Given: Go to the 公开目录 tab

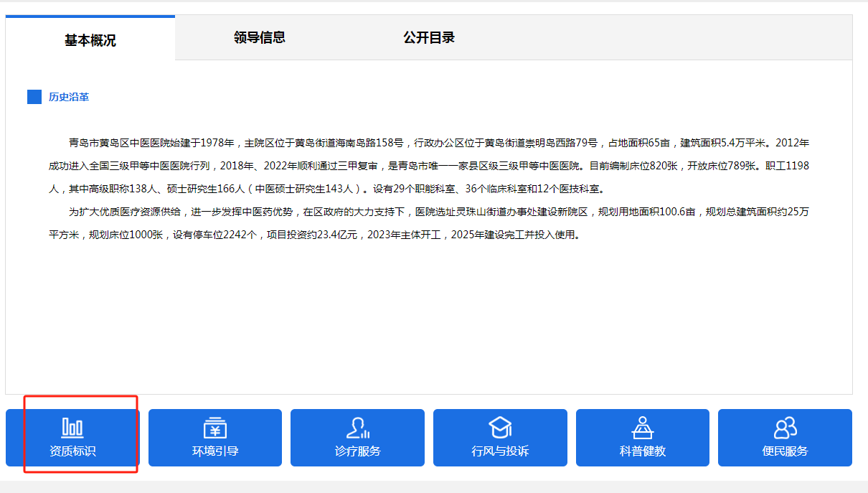Looking at the screenshot, I should coord(429,37).
